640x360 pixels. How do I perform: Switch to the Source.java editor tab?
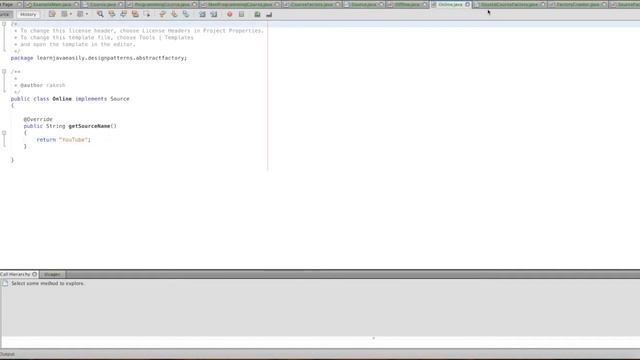[364, 4]
